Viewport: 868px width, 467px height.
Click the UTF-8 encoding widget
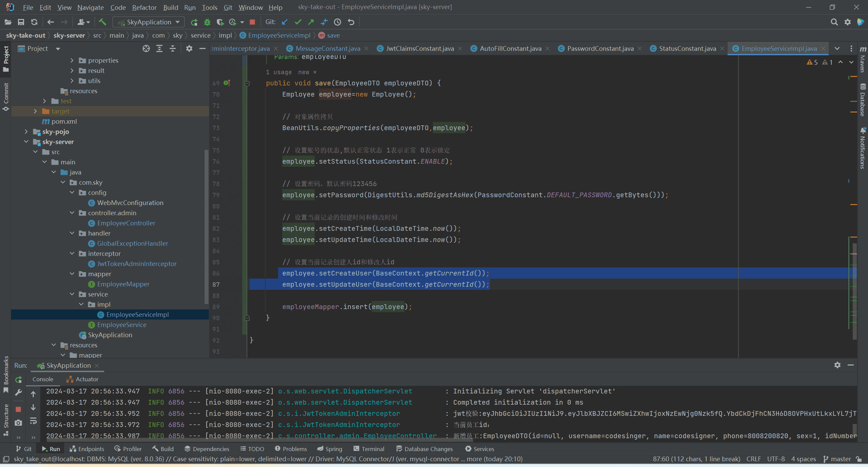click(x=776, y=459)
